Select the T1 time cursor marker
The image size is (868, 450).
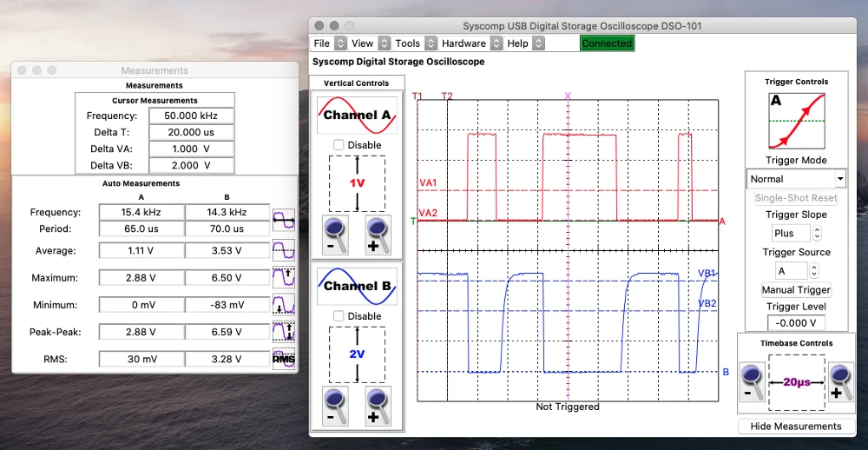pyautogui.click(x=418, y=96)
